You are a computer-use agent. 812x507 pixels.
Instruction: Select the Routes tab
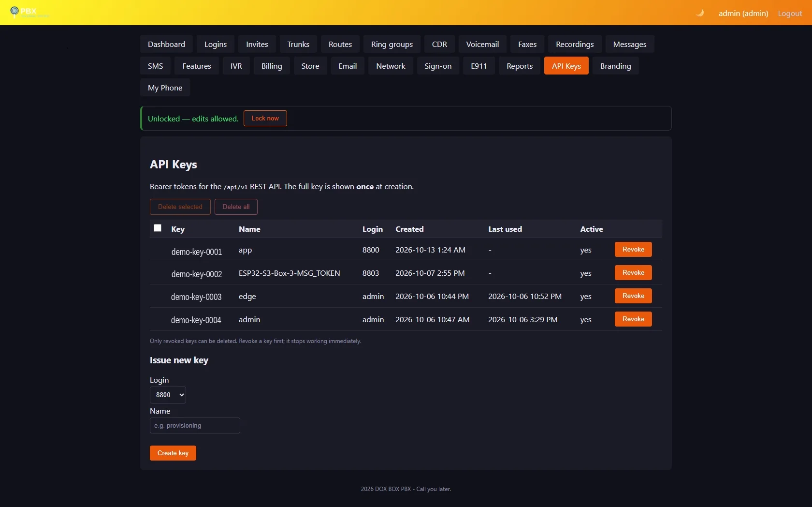pos(340,44)
